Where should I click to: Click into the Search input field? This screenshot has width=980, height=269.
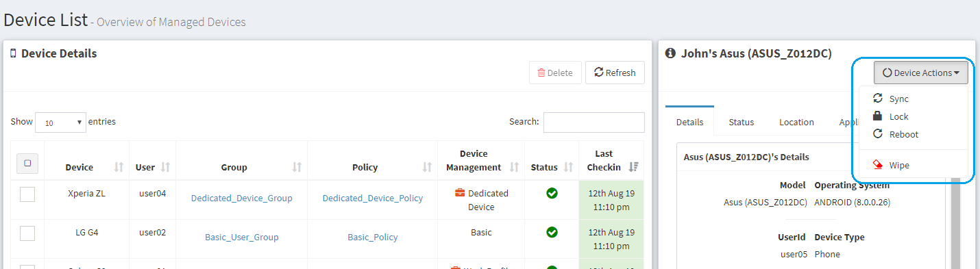pos(594,123)
